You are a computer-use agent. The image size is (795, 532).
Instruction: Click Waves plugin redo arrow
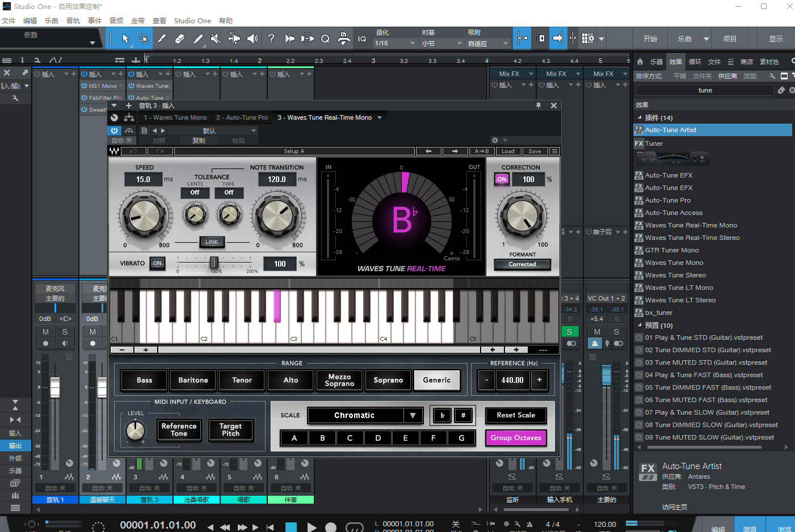160,151
